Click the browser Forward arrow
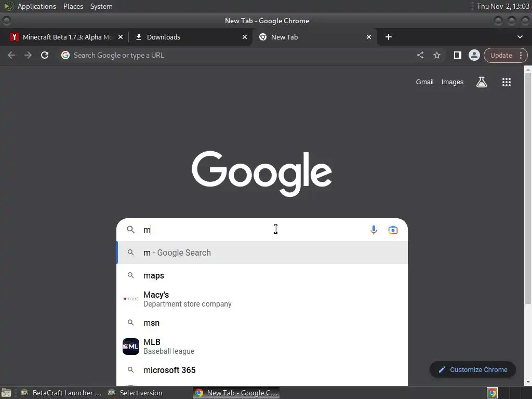The width and height of the screenshot is (532, 399). point(28,55)
